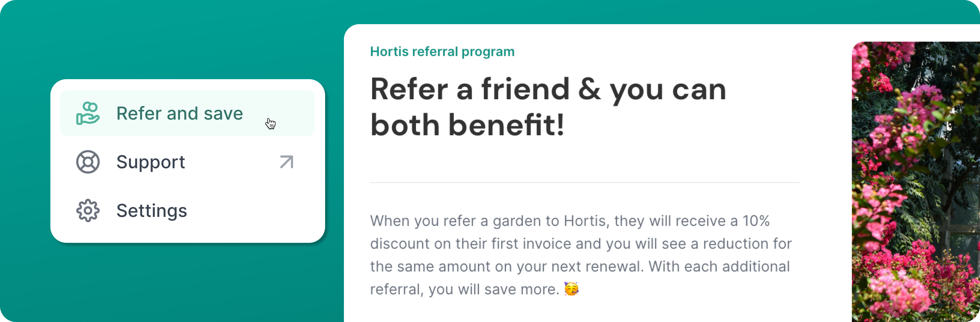
Task: Click the Support text label
Action: click(151, 162)
